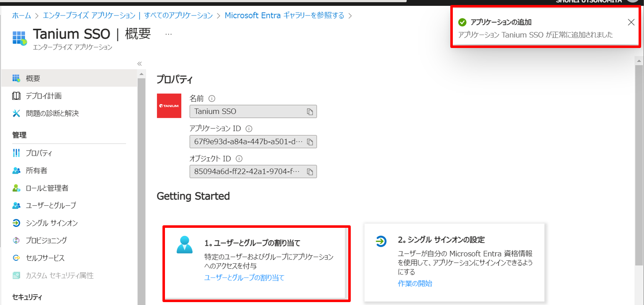Click the 作業の開始 link for single sign-on
The height and width of the screenshot is (305, 644).
[415, 283]
